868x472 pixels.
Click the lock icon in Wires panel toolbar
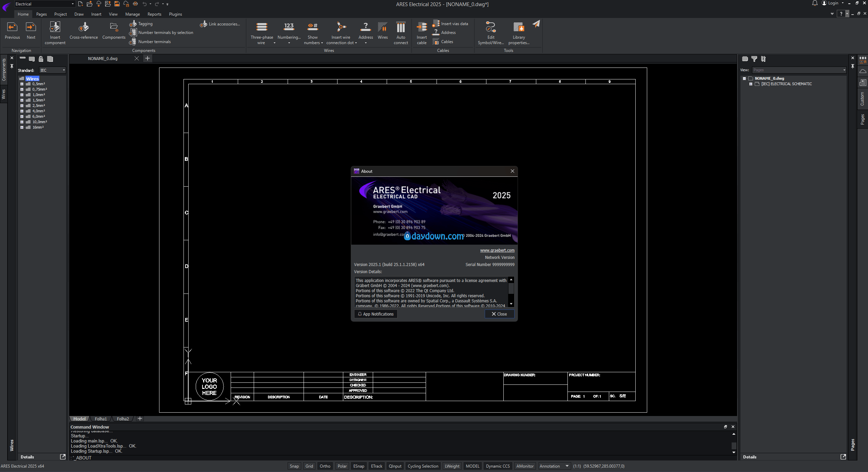pyautogui.click(x=41, y=59)
